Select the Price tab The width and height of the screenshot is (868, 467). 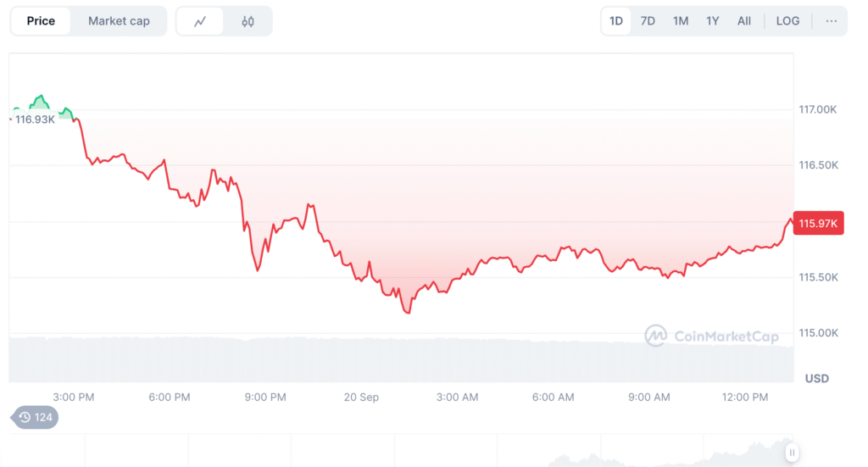(41, 21)
